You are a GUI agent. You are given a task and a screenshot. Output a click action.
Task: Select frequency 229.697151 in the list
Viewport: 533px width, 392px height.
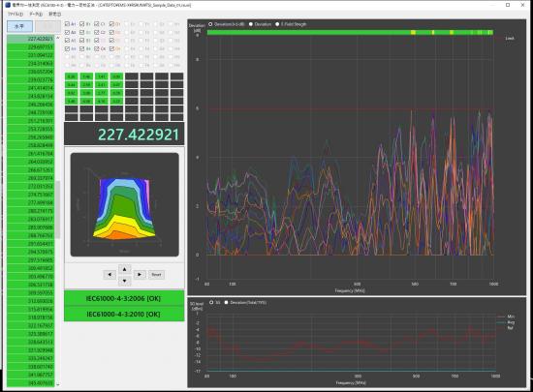[x=31, y=46]
